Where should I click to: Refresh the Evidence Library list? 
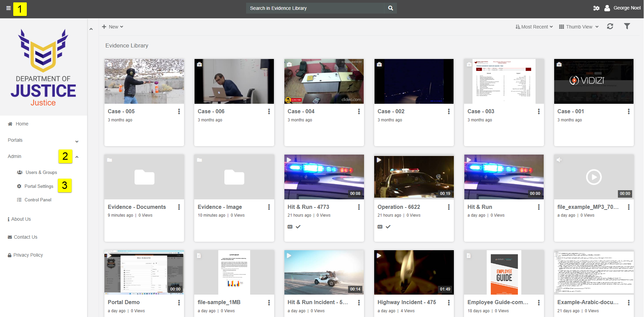coord(610,26)
